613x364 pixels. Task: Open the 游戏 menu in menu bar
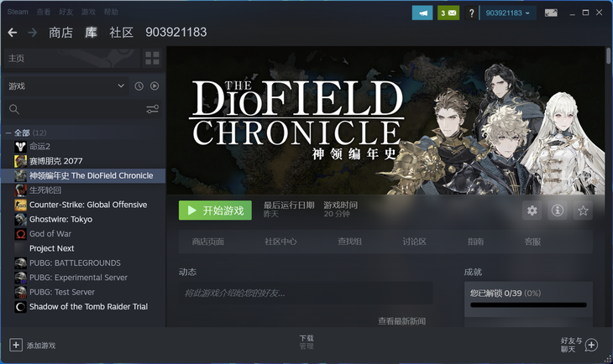coord(88,12)
